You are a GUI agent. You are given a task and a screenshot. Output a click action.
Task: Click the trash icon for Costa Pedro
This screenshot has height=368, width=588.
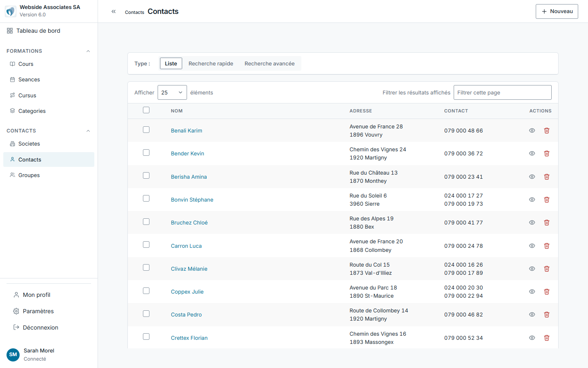(x=547, y=314)
